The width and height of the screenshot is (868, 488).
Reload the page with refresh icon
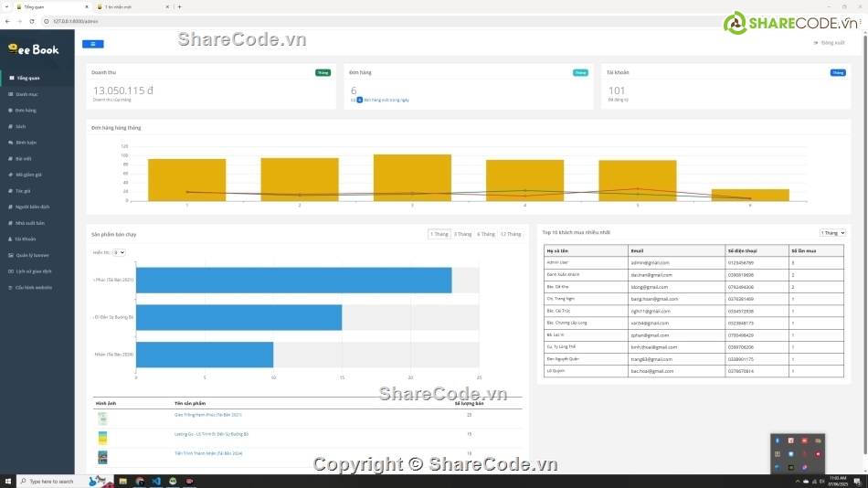pyautogui.click(x=32, y=21)
